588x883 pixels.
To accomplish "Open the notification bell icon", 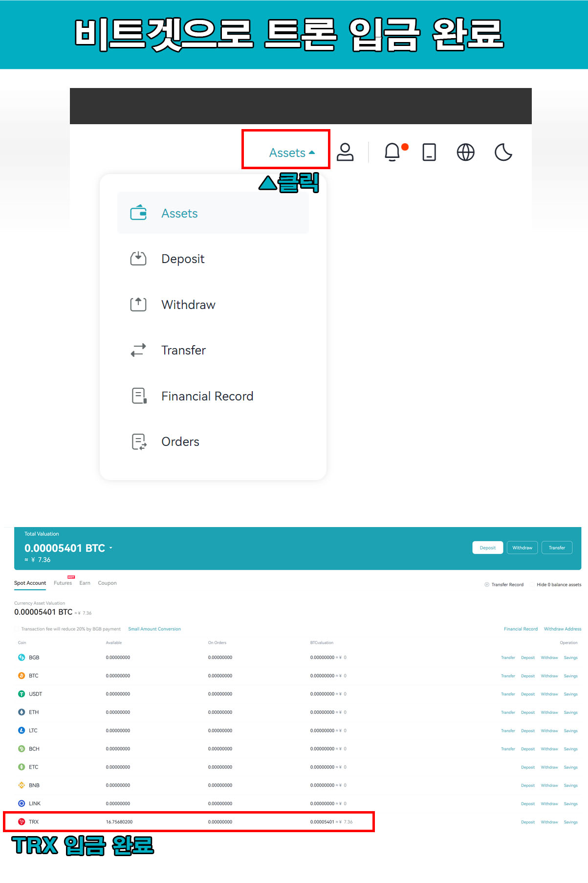I will pyautogui.click(x=392, y=152).
